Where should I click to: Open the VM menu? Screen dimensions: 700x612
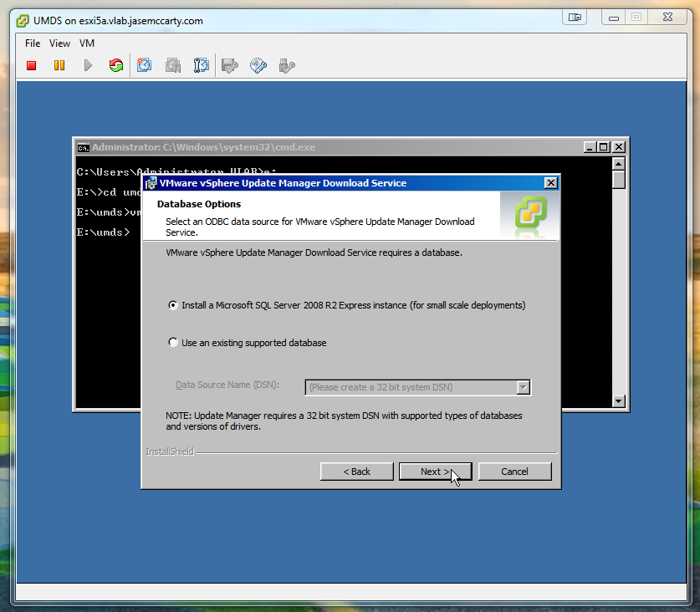coord(87,43)
